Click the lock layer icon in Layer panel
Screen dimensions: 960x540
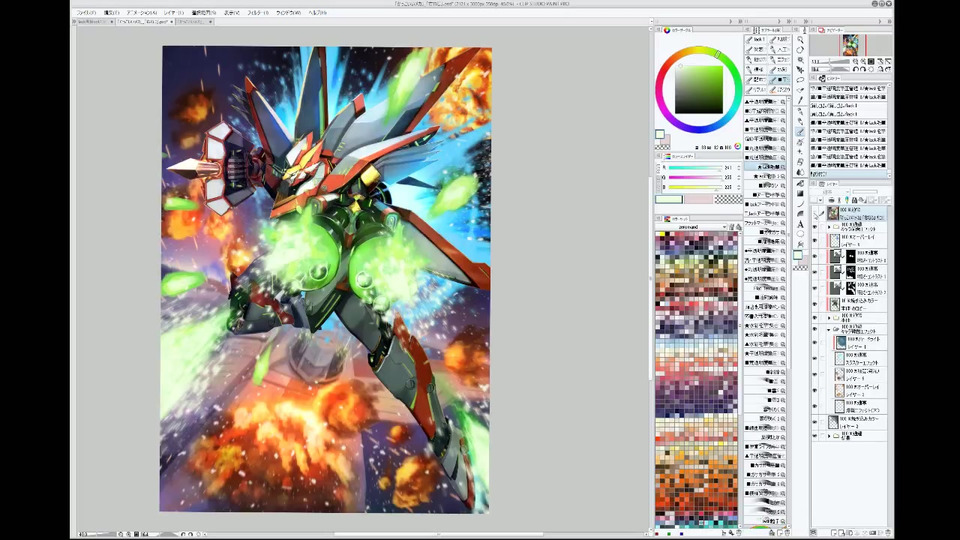point(854,200)
